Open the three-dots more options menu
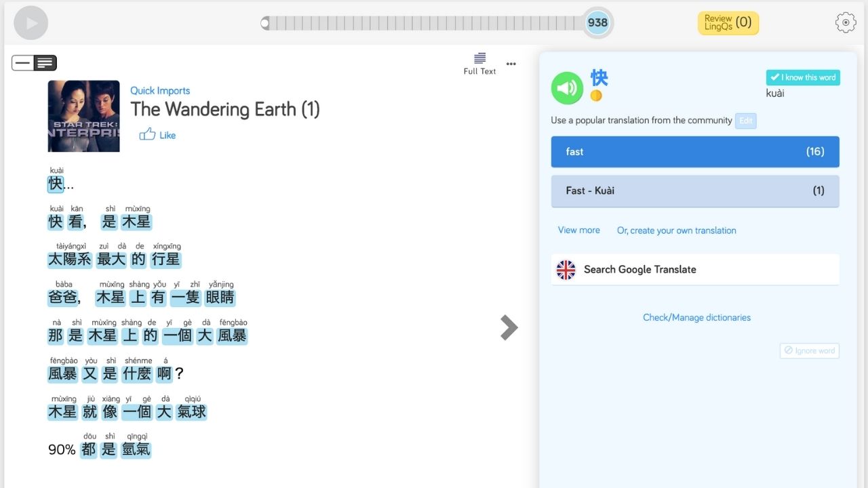868x488 pixels. (511, 64)
